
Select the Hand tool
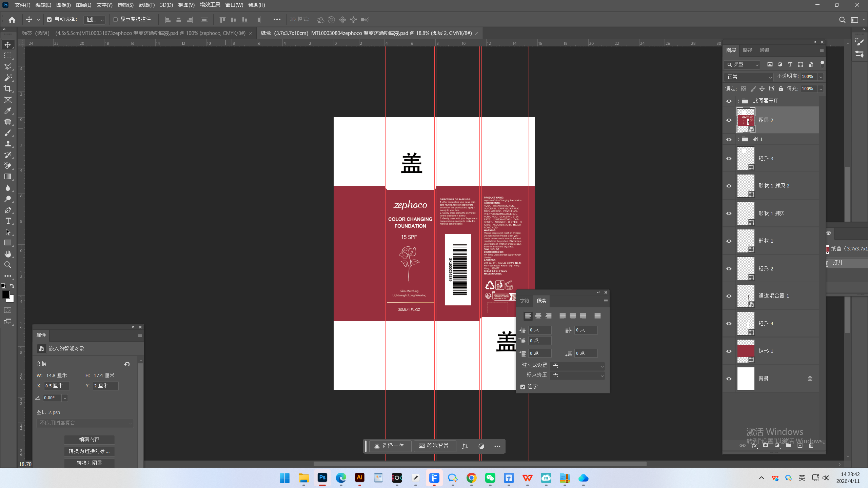coord(8,254)
